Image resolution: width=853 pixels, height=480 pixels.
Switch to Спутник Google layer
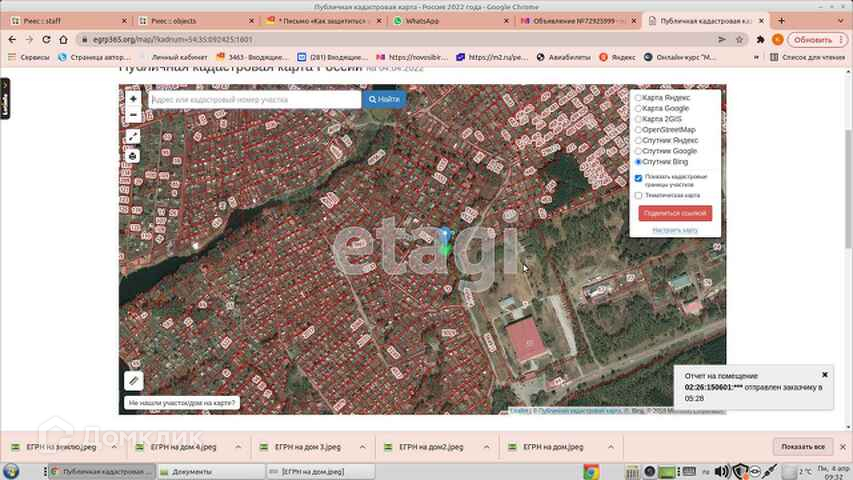tap(639, 151)
